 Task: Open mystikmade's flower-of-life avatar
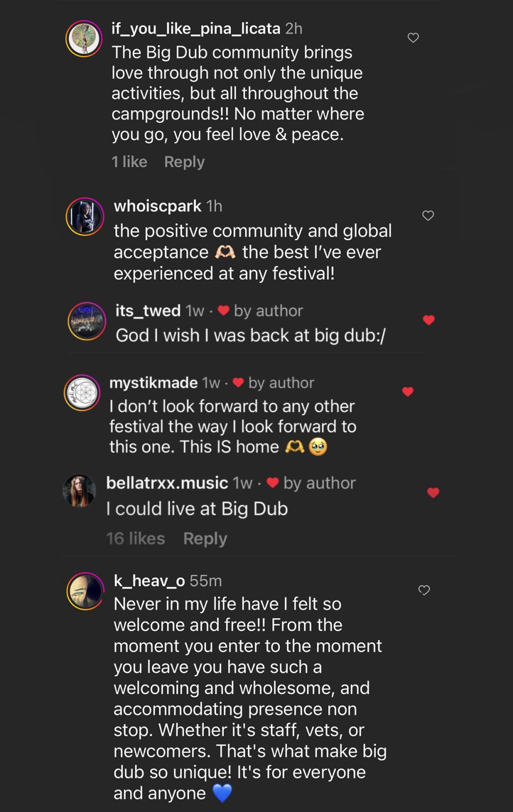tap(82, 393)
